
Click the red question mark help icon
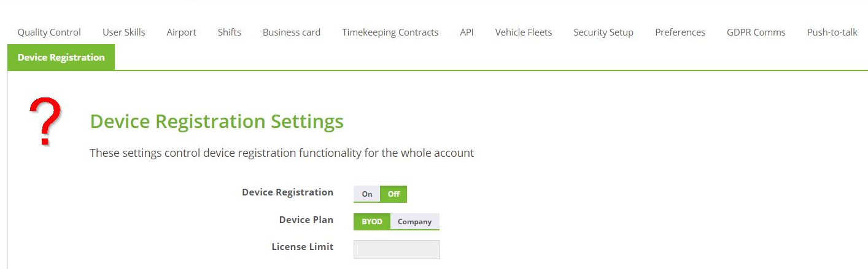(x=45, y=122)
